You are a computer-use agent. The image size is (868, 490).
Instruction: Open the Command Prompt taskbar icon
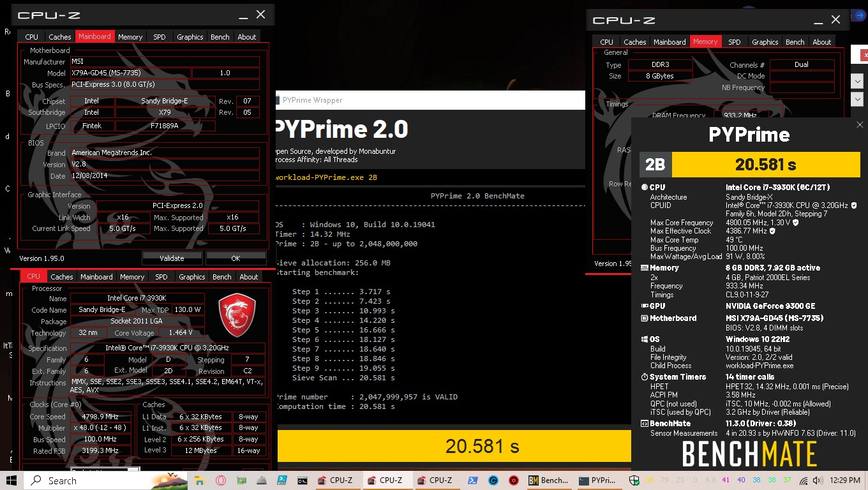[x=303, y=480]
